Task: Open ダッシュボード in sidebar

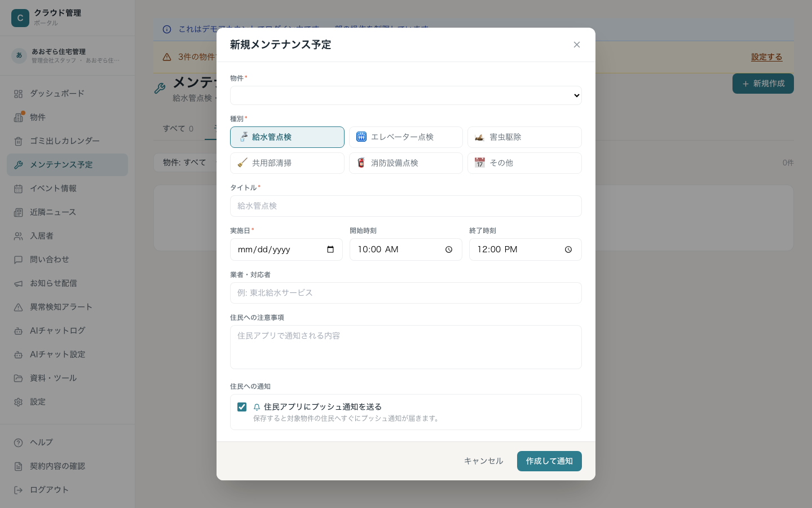Action: (x=67, y=94)
